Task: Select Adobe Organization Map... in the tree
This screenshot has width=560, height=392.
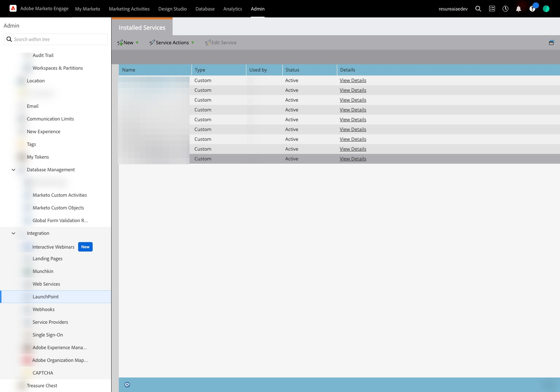Action: coord(60,360)
